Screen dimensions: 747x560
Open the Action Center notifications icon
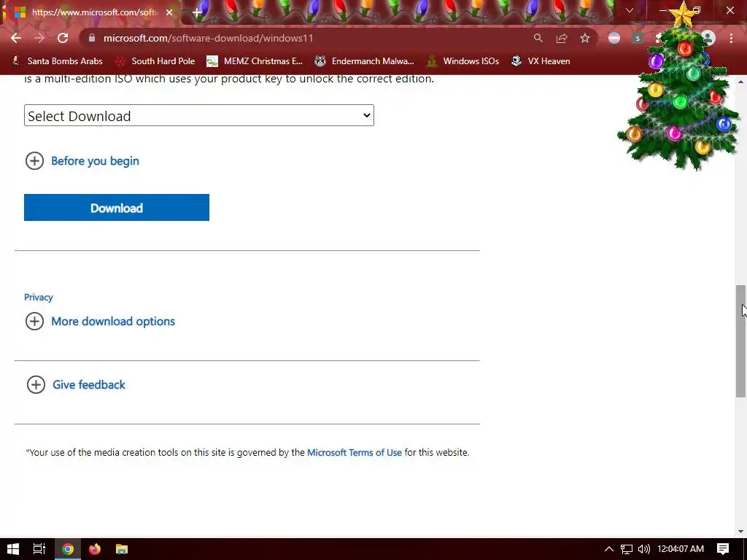click(x=723, y=549)
